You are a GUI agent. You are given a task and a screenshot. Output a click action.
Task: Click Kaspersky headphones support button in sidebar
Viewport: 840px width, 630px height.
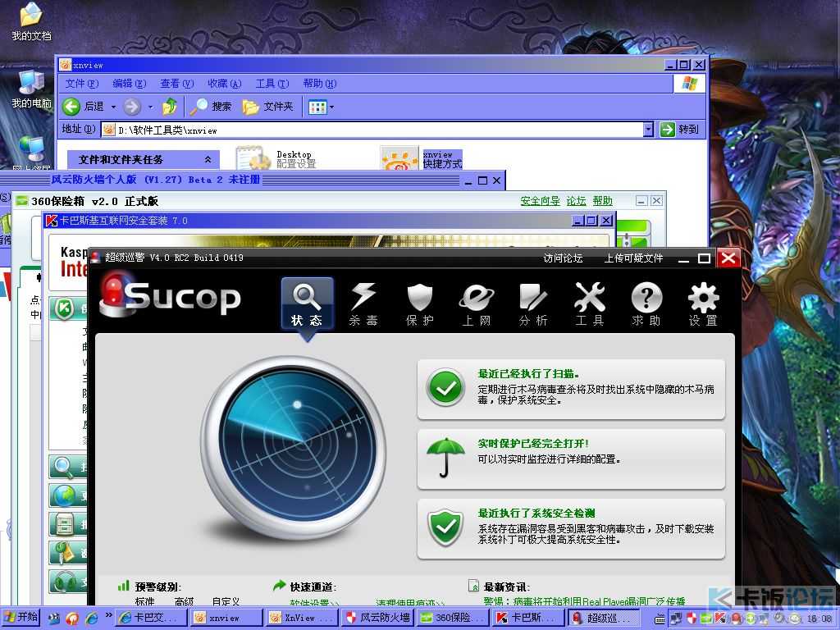[x=68, y=582]
